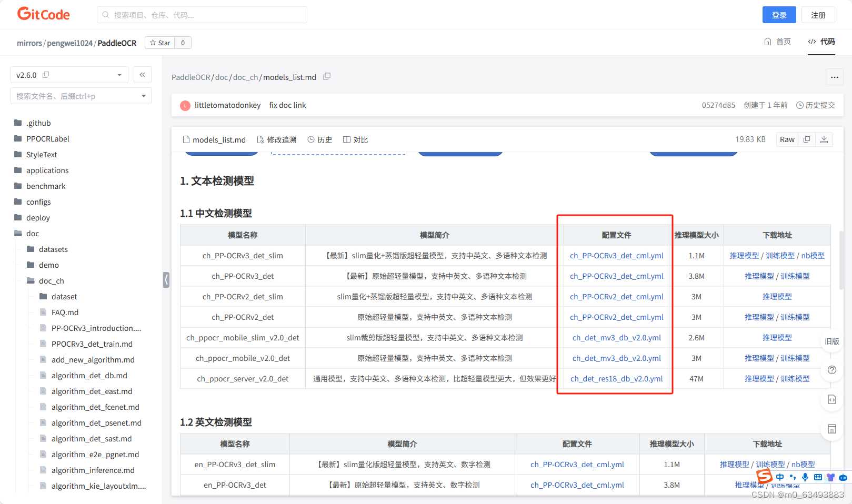Open the PPOCRLabel folder

(48, 139)
